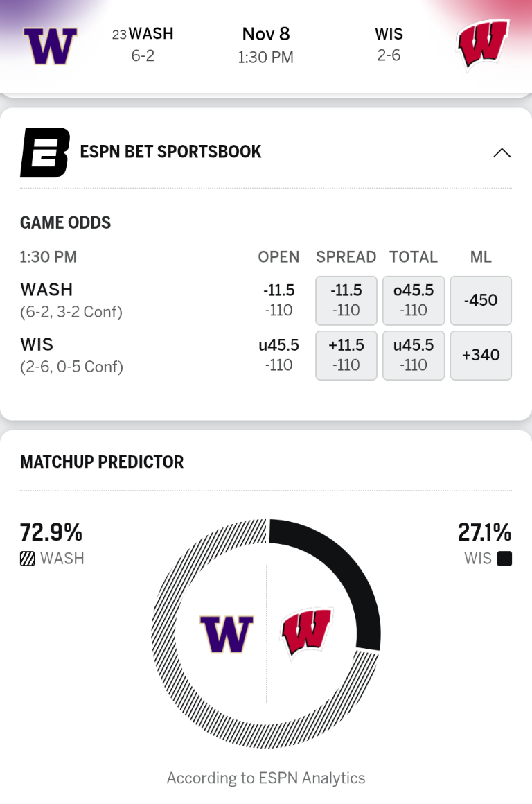Select WASH spread -11.5 bet

tap(346, 300)
